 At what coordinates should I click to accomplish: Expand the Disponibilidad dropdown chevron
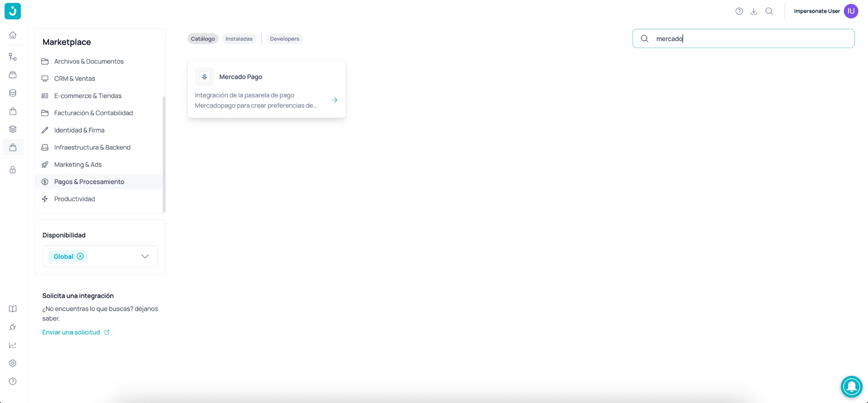145,257
